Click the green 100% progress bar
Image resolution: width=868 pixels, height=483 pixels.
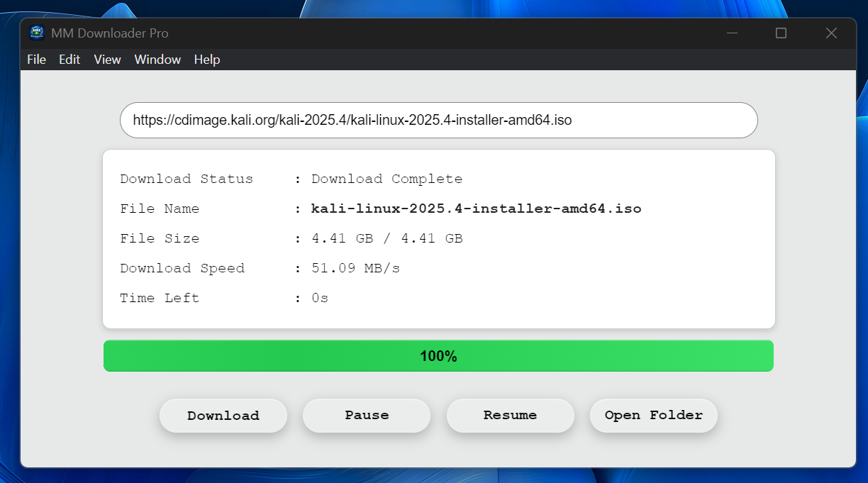coord(438,356)
